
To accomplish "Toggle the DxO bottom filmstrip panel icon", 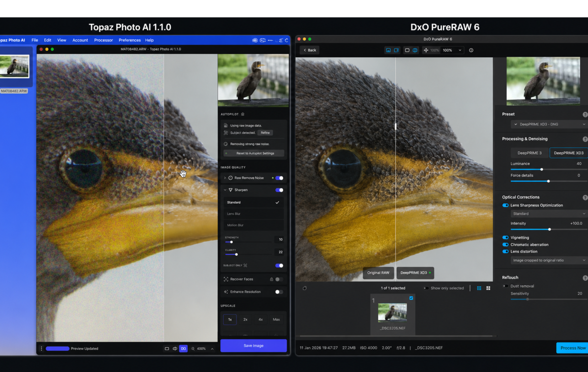I will pos(388,50).
